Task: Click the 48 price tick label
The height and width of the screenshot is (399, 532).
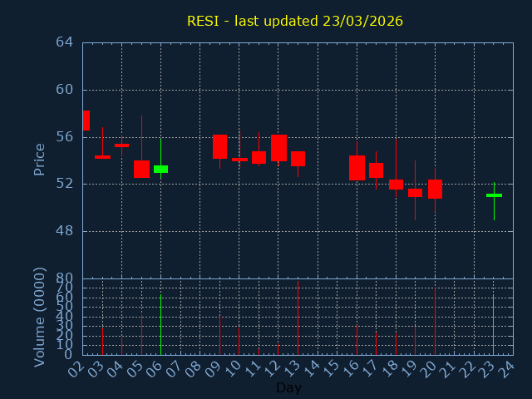Action: [65, 231]
